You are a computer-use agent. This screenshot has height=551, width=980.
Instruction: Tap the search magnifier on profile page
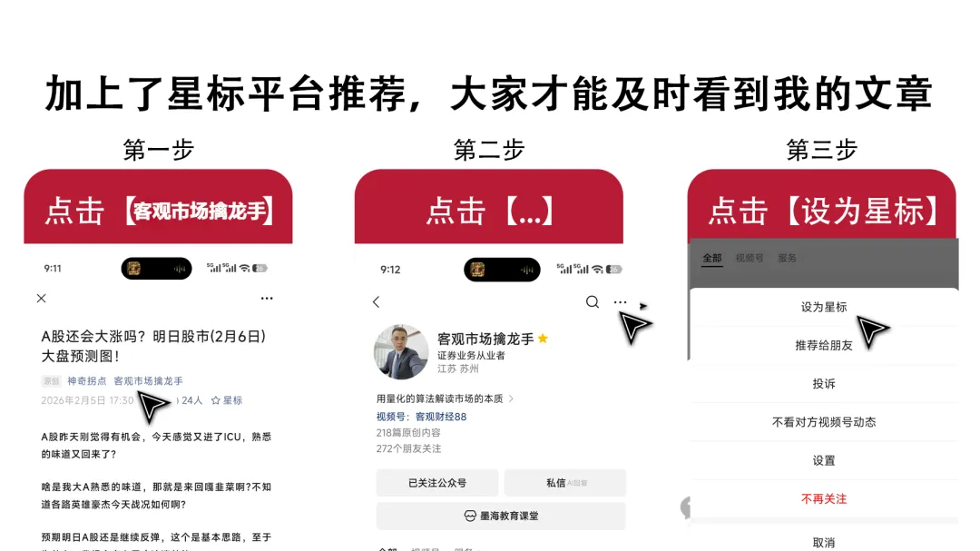[593, 302]
